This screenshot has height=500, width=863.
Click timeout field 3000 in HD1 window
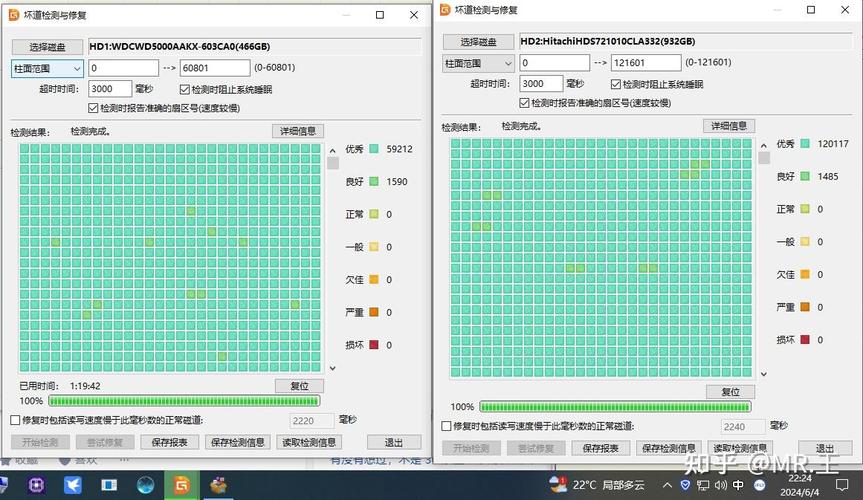click(x=110, y=89)
